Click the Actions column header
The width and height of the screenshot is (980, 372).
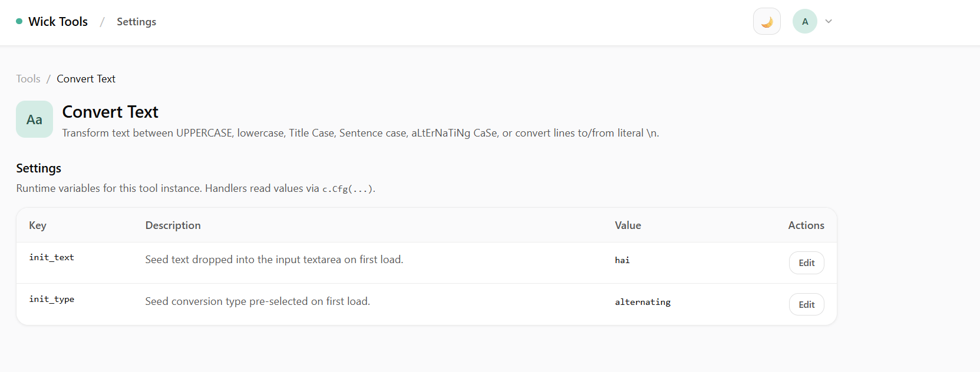click(806, 225)
